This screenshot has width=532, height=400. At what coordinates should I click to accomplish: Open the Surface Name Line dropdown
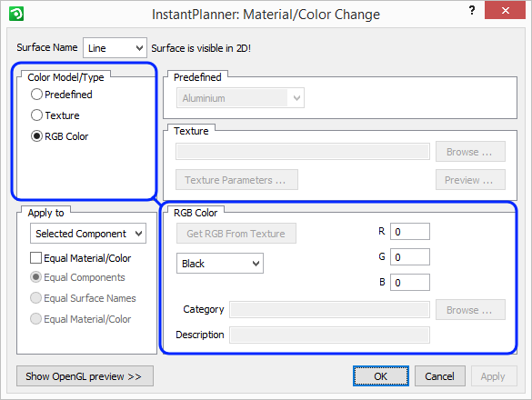(115, 48)
